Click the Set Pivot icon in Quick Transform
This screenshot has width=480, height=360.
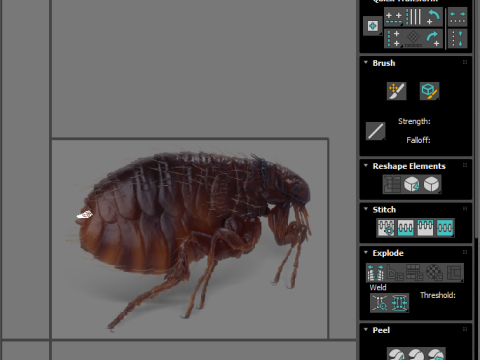[373, 26]
